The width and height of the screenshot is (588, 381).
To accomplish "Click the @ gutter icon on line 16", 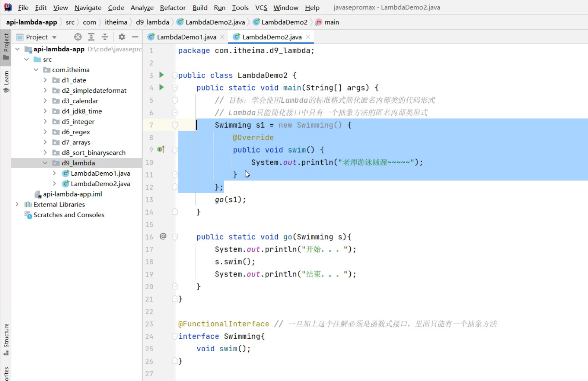I will (163, 237).
